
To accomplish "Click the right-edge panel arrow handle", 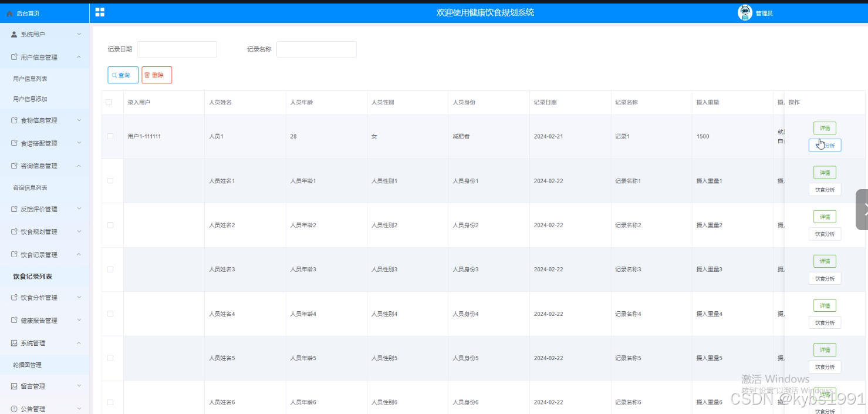I will (x=862, y=210).
